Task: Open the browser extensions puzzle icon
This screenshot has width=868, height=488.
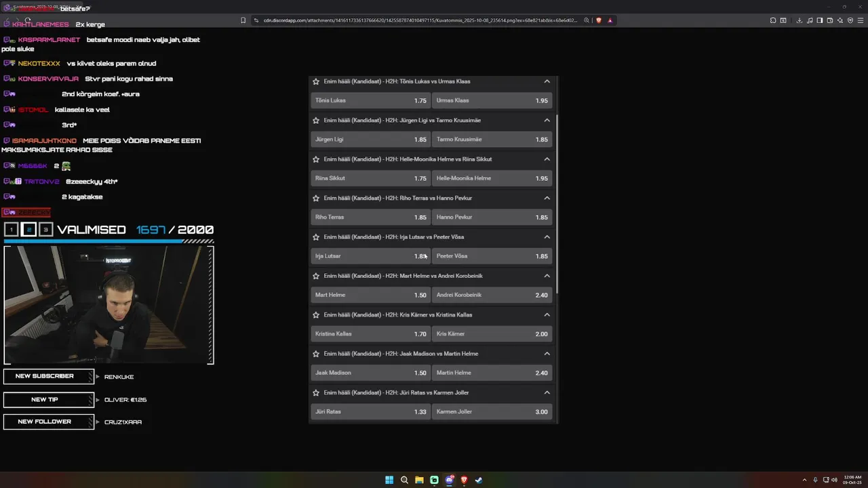Action: 772,20
